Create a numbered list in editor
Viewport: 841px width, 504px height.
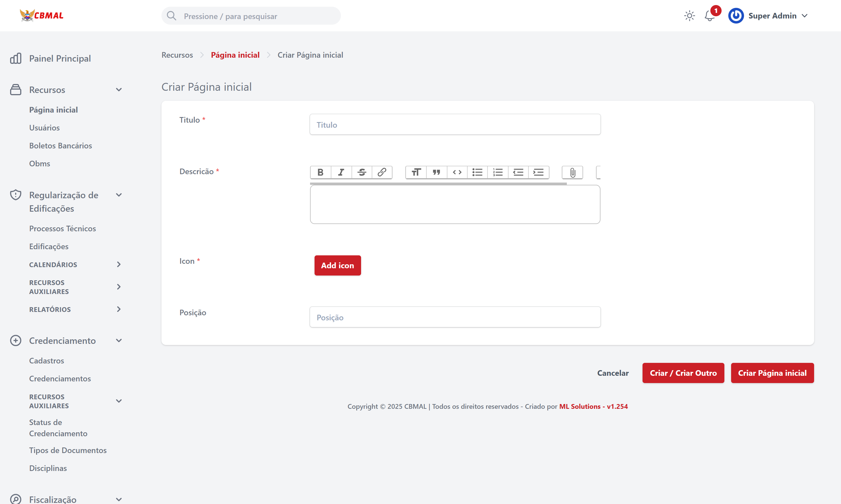(498, 172)
